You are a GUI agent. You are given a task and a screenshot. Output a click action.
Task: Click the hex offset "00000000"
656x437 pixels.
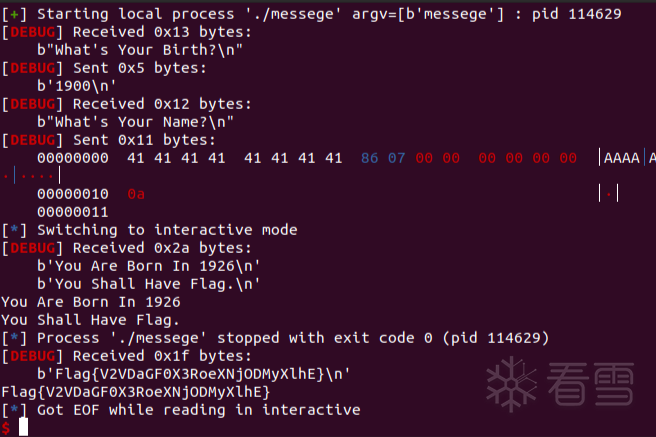[72, 158]
